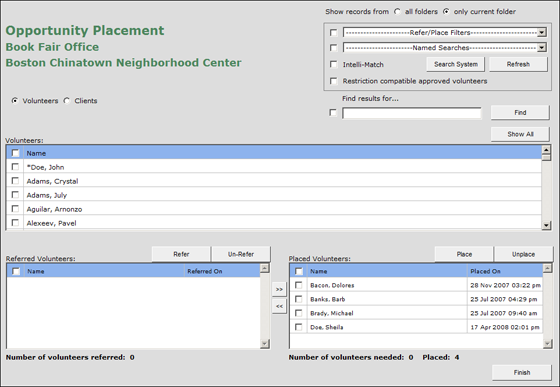This screenshot has width=560, height=387.
Task: Click the >> move-right arrow button
Action: pos(279,289)
